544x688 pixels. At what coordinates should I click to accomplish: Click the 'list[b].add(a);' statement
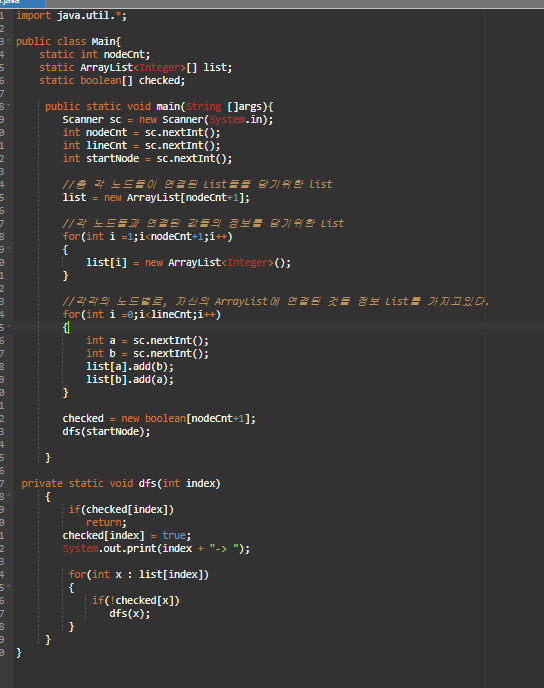coord(130,380)
